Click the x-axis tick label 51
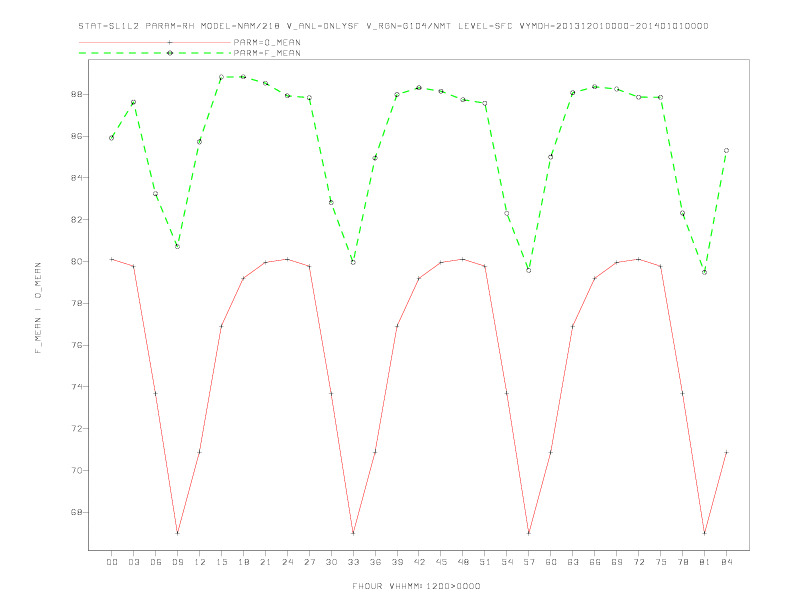792x612 pixels. pos(485,562)
